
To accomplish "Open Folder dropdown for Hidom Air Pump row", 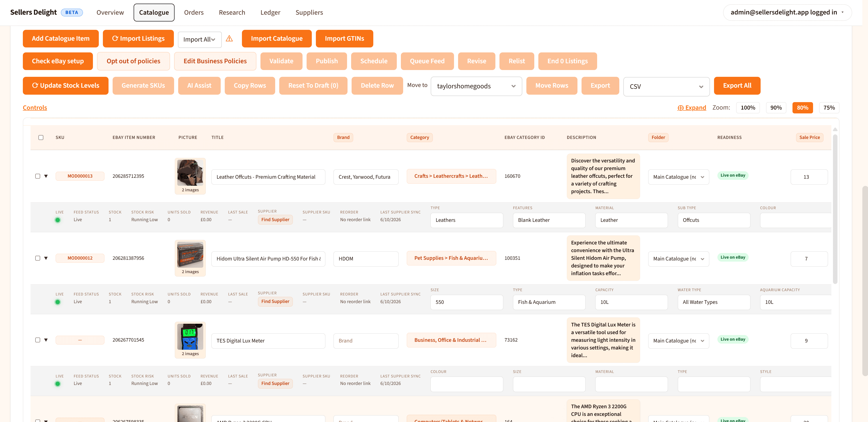I will click(678, 259).
